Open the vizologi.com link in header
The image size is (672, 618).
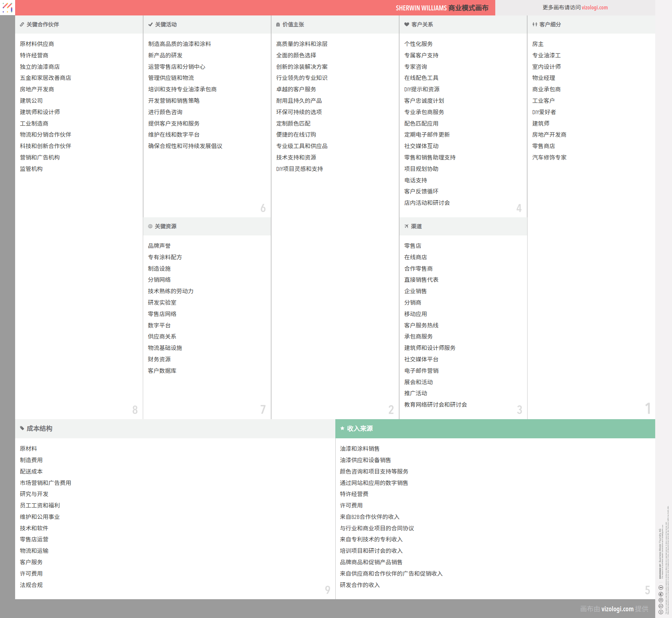point(594,7)
